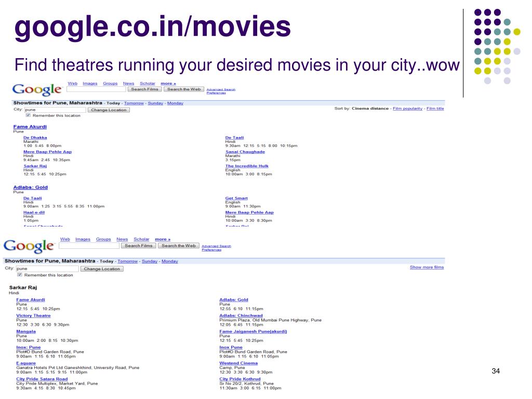
Task: Show Sunday's showtimes in the upper page
Action: click(155, 103)
